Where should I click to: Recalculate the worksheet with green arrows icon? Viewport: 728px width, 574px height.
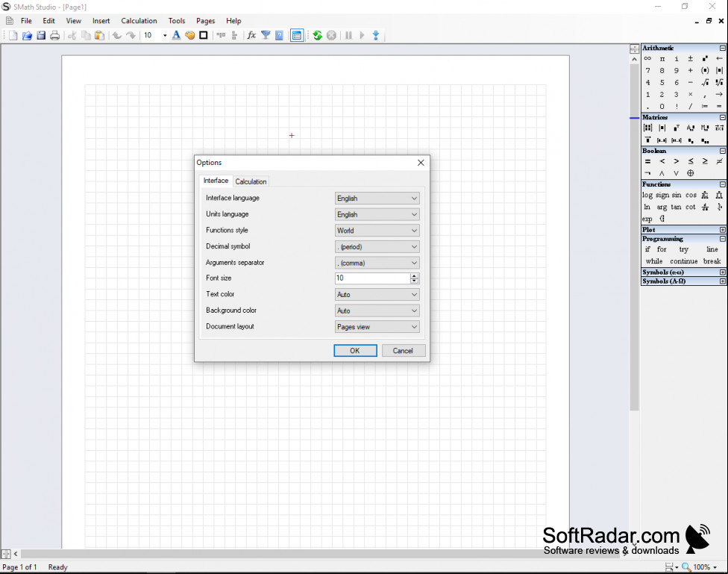318,35
